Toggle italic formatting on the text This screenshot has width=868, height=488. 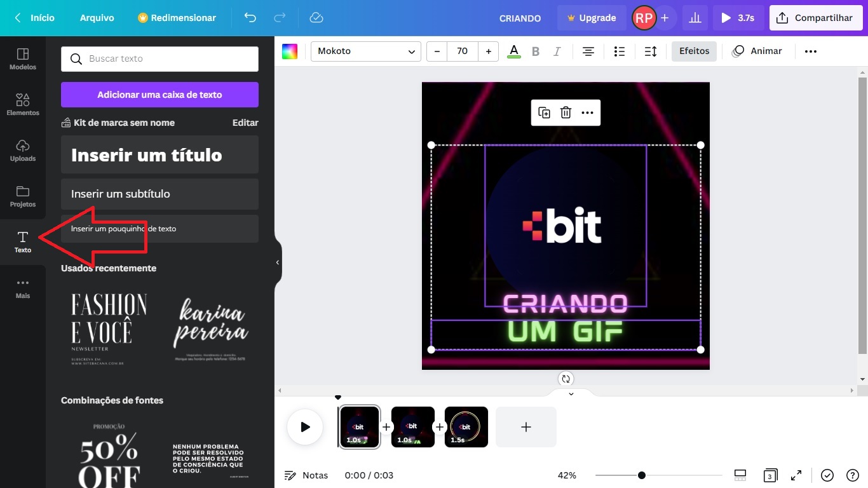pos(557,51)
